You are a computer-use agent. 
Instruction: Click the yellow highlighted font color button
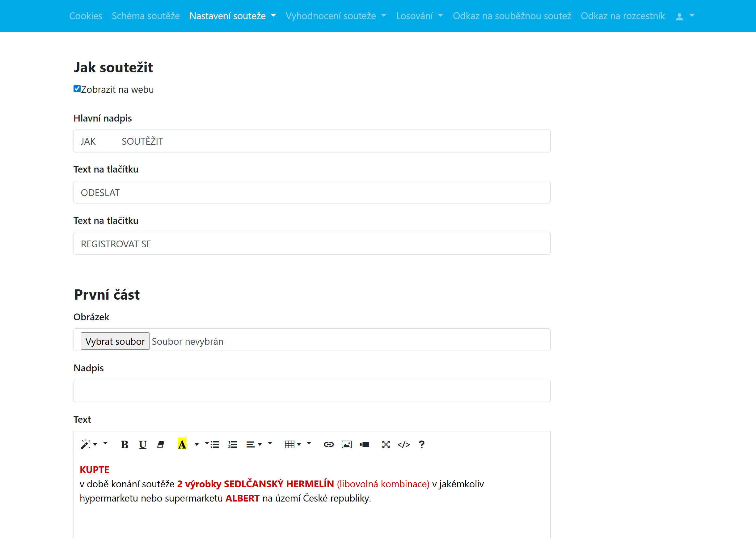182,445
